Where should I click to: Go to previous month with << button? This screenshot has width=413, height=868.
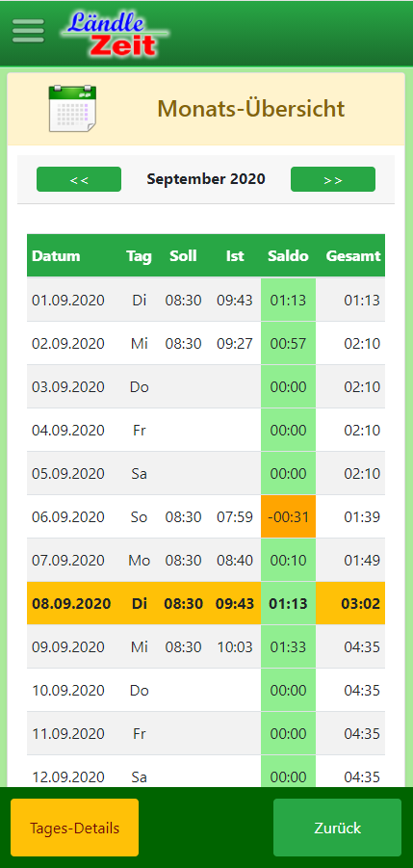click(79, 179)
